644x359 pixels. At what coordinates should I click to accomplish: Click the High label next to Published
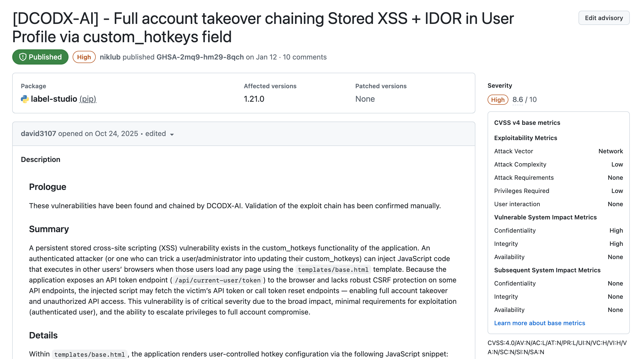pos(84,57)
